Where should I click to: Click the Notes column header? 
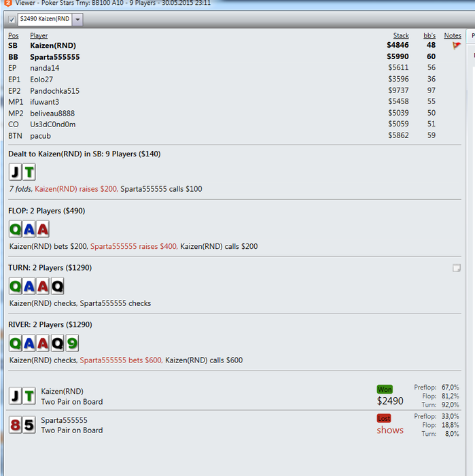pyautogui.click(x=453, y=35)
